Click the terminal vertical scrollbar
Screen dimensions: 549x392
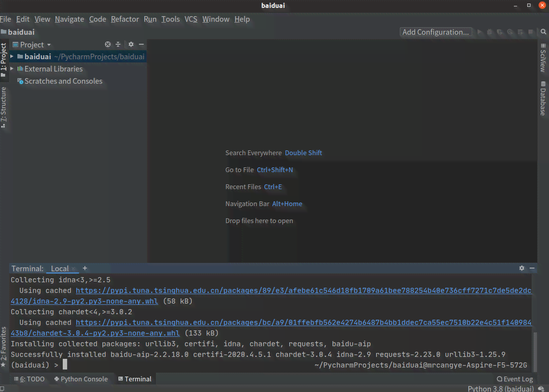click(x=535, y=352)
